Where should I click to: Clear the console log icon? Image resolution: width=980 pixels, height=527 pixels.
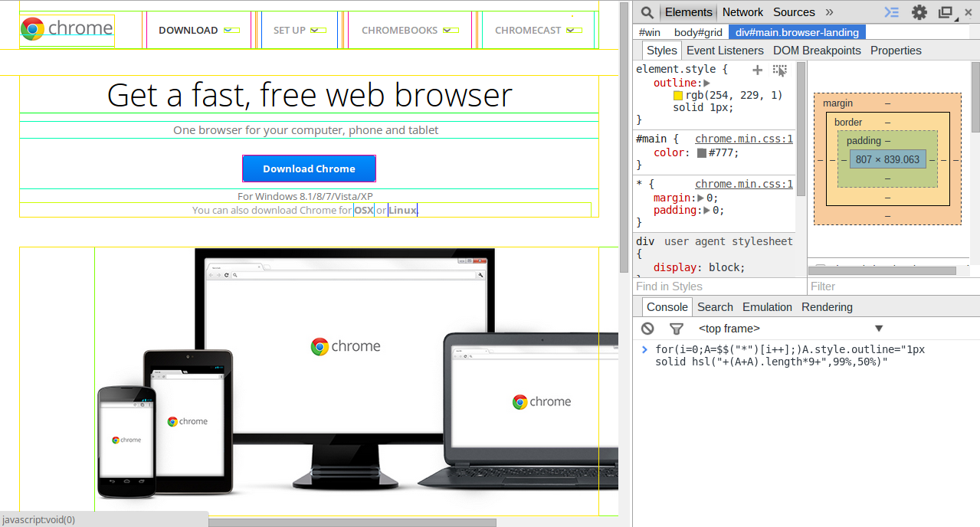coord(648,329)
